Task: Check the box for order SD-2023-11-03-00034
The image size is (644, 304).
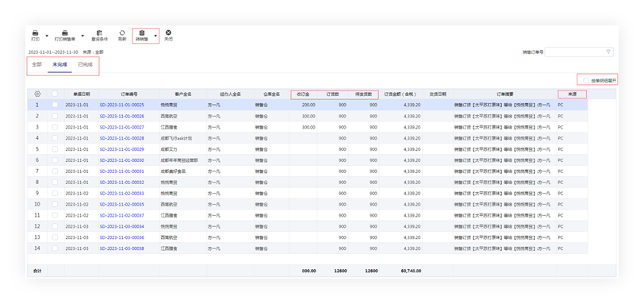Action: [x=55, y=226]
